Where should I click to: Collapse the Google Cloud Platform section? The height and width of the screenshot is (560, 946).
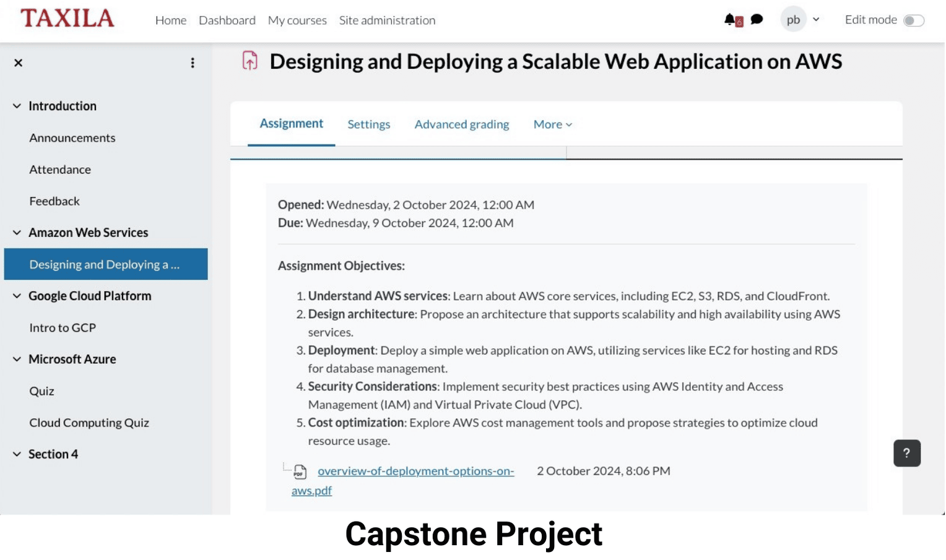coord(17,296)
